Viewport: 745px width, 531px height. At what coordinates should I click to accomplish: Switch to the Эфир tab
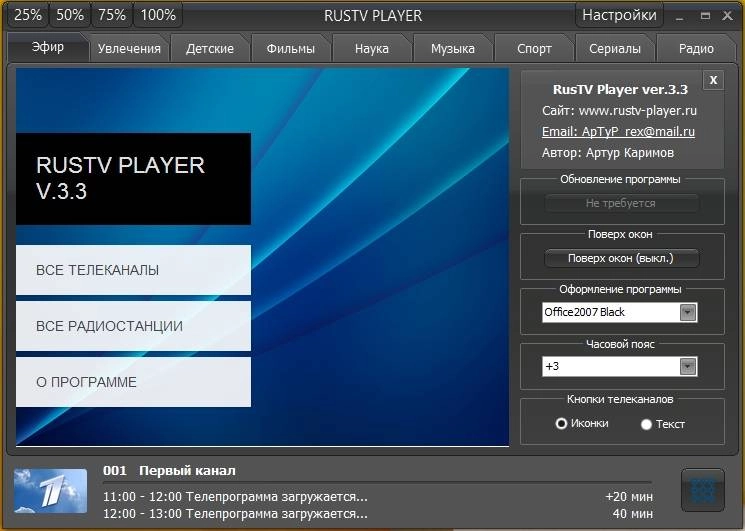[48, 47]
